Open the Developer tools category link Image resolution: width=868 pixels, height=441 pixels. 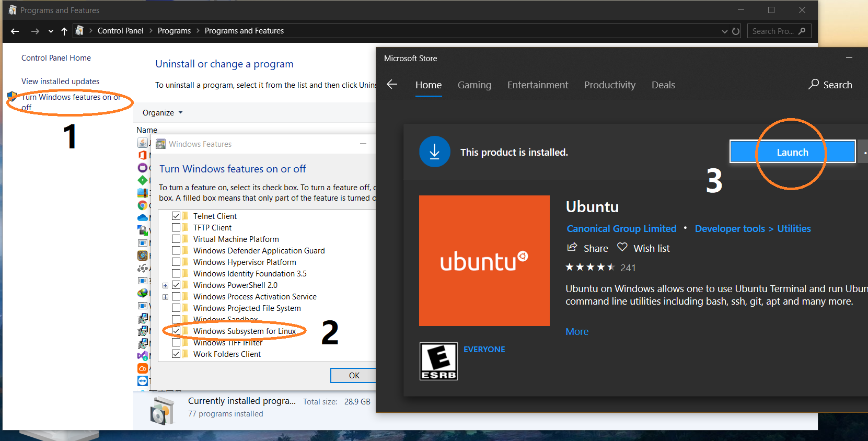click(x=730, y=228)
